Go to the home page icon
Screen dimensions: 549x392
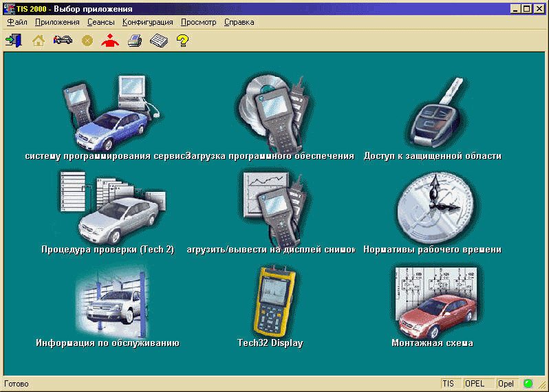click(39, 41)
